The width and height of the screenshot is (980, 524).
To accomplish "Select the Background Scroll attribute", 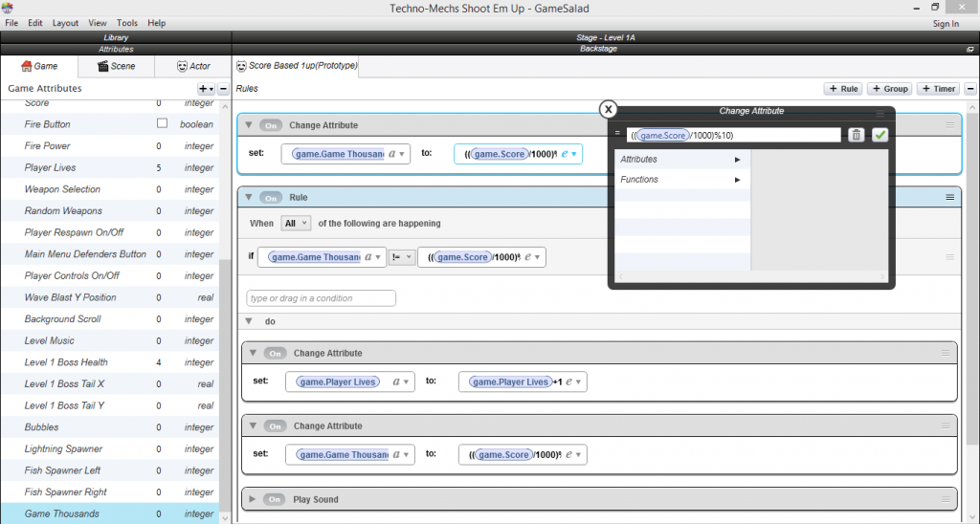I will (x=110, y=319).
